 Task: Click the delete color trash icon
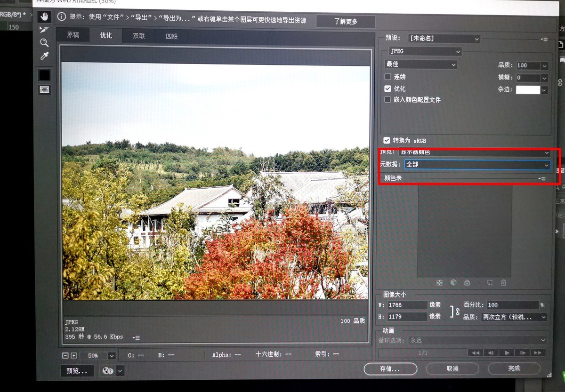503,283
